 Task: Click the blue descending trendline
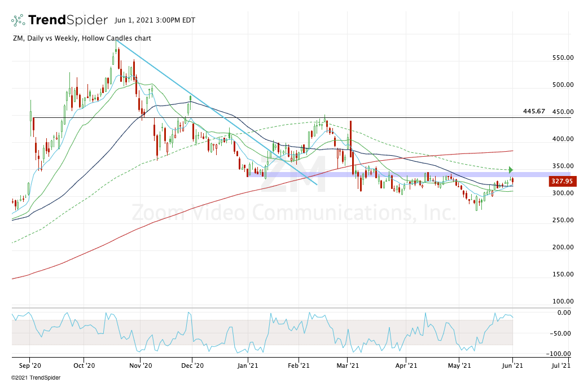tap(216, 112)
